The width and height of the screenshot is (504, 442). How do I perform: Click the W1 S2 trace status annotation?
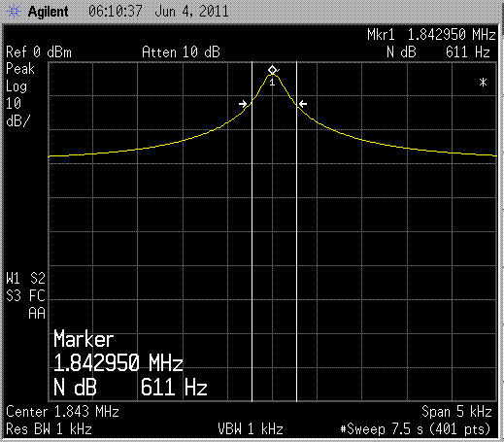click(25, 279)
